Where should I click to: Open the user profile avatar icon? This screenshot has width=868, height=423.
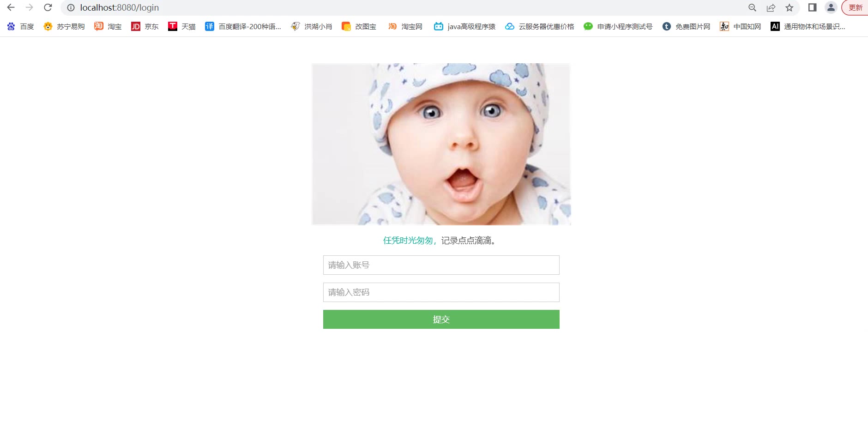(831, 7)
